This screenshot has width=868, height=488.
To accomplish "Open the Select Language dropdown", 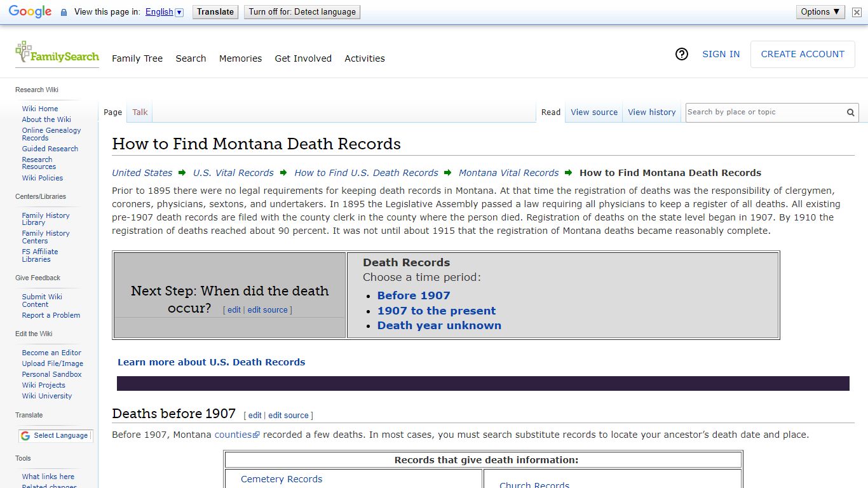I will [55, 435].
